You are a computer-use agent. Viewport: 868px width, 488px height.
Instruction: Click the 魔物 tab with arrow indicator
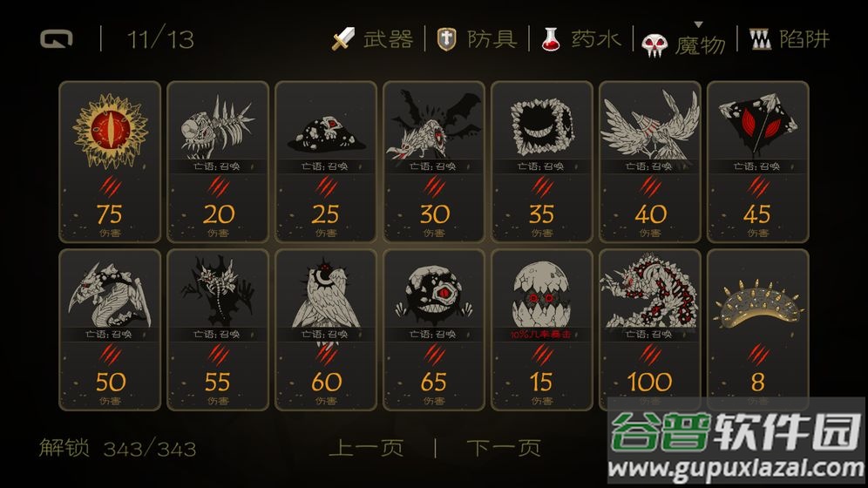(701, 44)
